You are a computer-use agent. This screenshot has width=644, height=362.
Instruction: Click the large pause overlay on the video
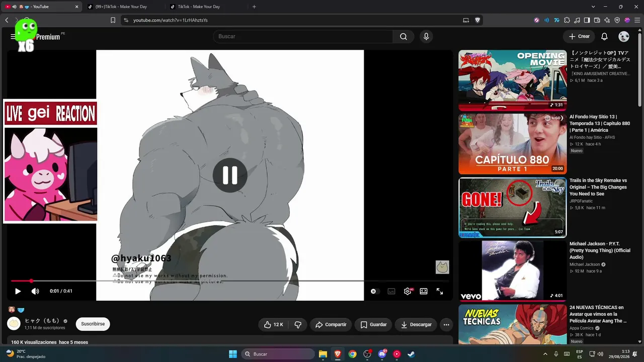pyautogui.click(x=230, y=175)
